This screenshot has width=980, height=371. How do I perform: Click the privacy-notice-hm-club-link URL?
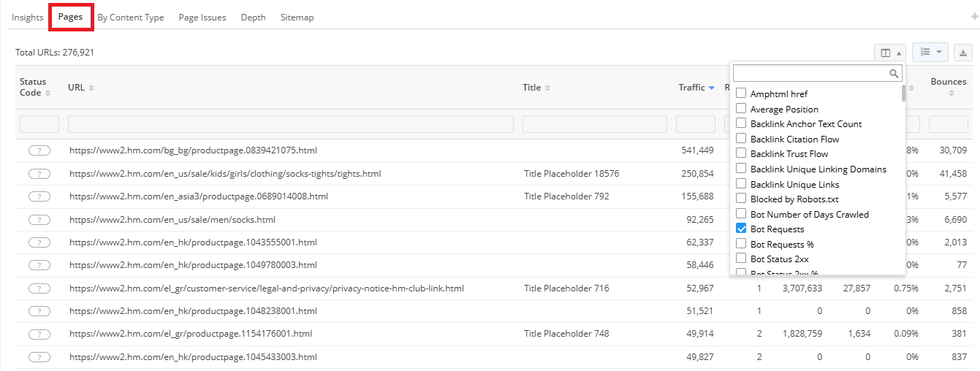(267, 288)
